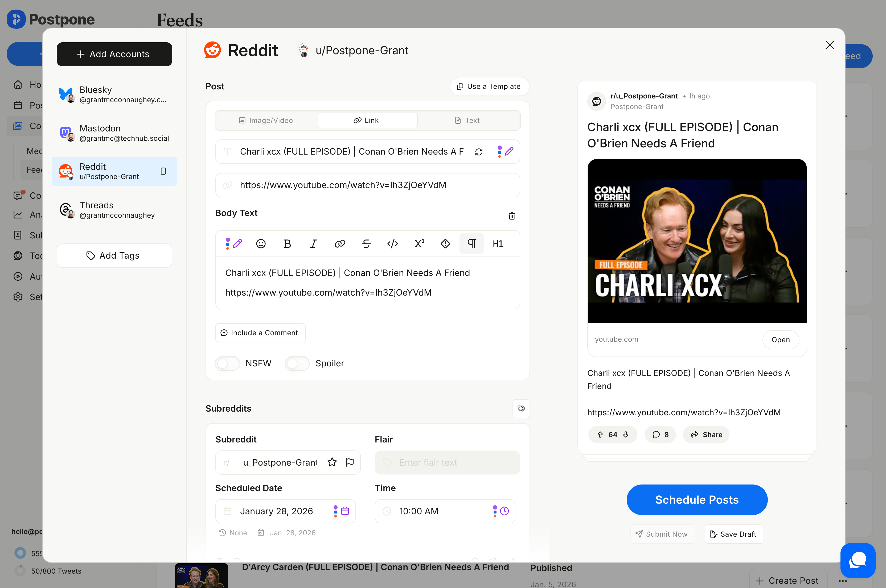The image size is (886, 588).
Task: Favorite the subreddit with star icon
Action: (332, 462)
